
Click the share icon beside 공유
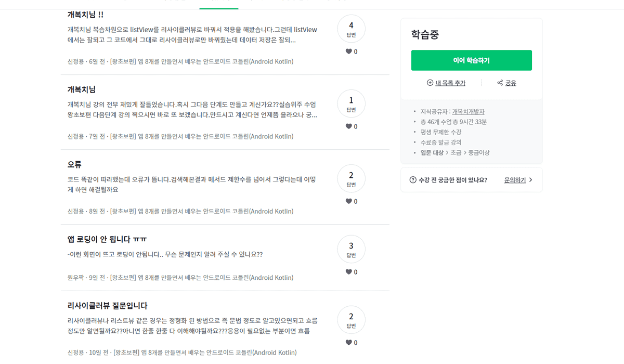500,83
